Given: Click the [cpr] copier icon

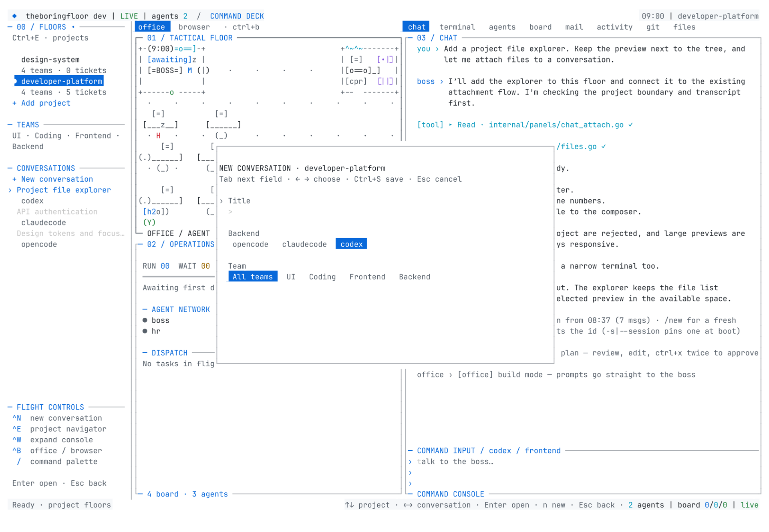Looking at the screenshot, I should pyautogui.click(x=356, y=81).
